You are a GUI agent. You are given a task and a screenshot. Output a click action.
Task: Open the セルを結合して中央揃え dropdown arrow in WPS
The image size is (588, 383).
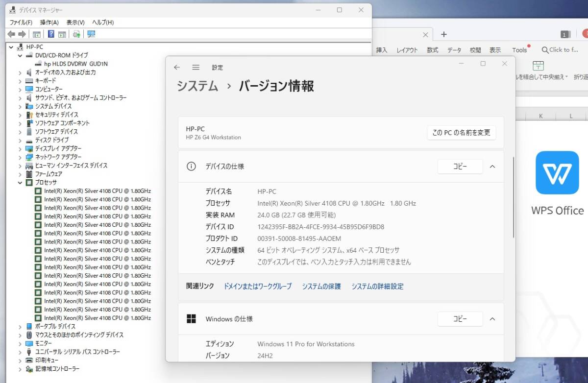click(566, 77)
